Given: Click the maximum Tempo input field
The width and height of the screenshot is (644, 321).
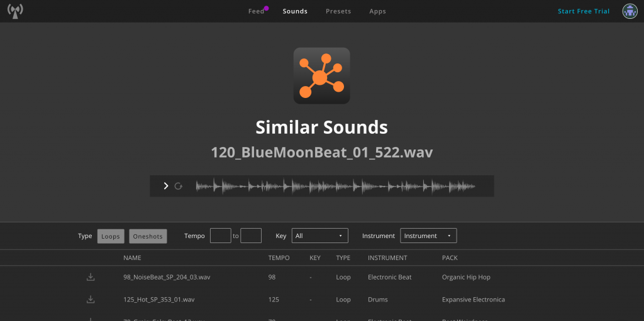Looking at the screenshot, I should tap(251, 236).
